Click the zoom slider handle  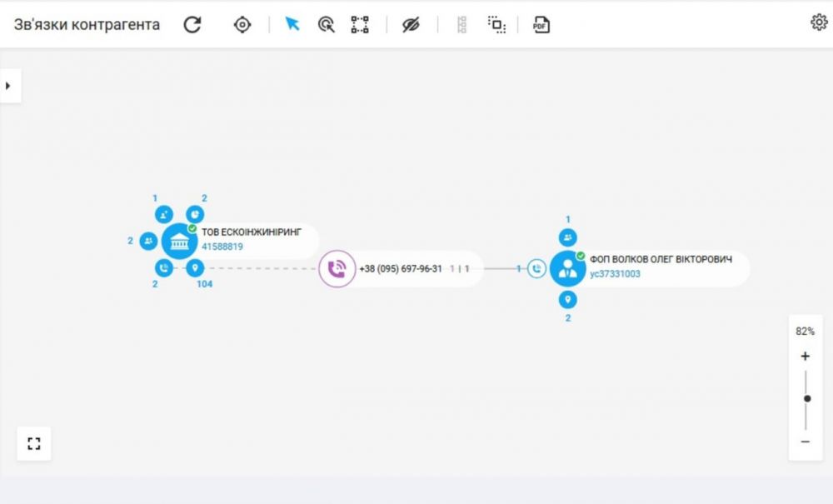[x=806, y=399]
